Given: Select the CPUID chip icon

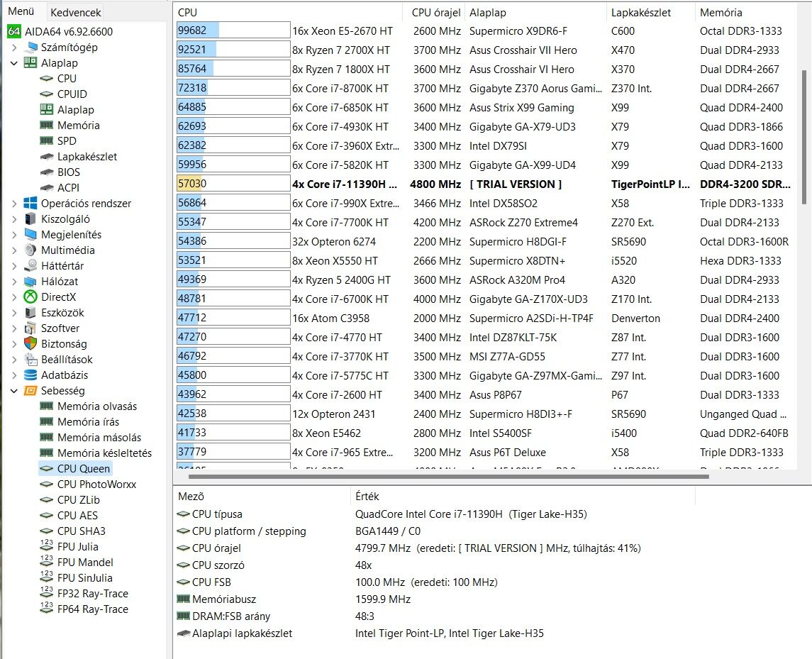Looking at the screenshot, I should 47,94.
